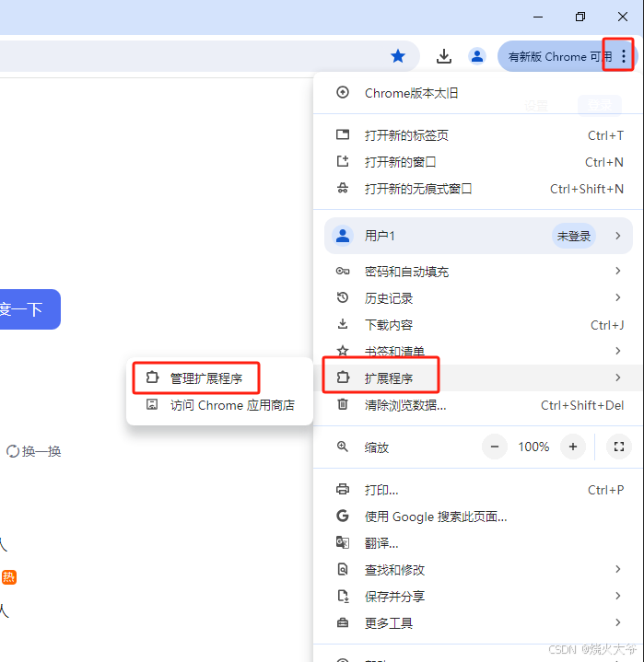Click the new window icon in menu
Image resolution: width=644 pixels, height=662 pixels.
343,161
